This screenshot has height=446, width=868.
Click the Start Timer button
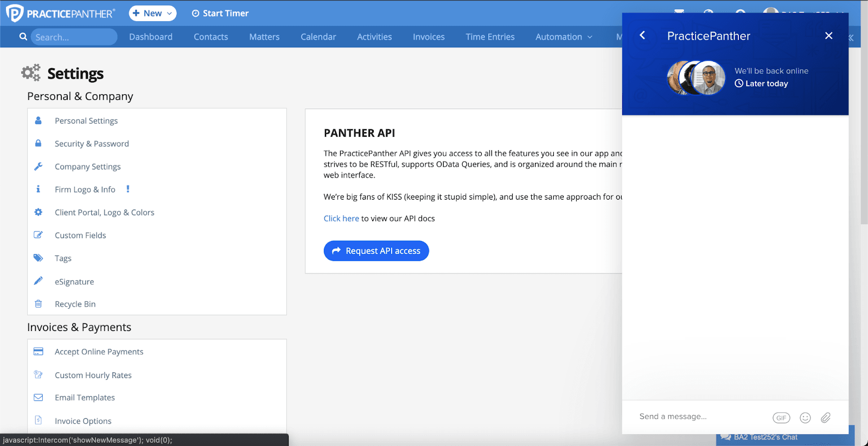tap(220, 14)
